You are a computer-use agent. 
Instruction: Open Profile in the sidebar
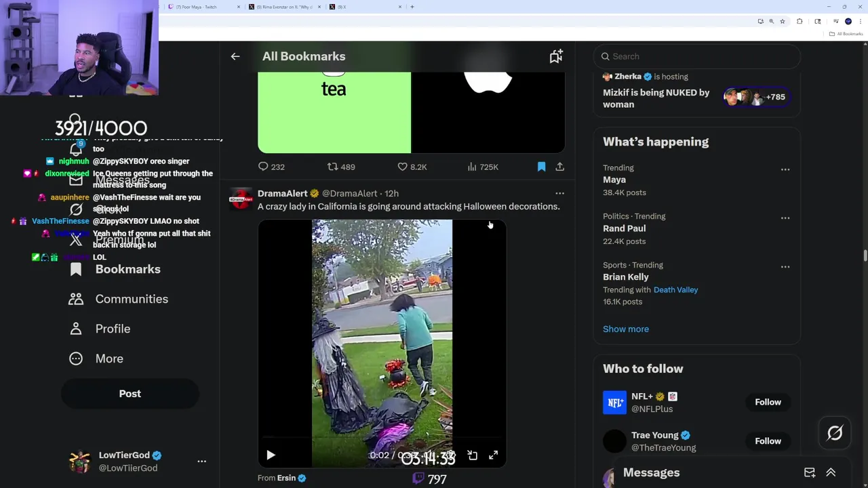99,329
